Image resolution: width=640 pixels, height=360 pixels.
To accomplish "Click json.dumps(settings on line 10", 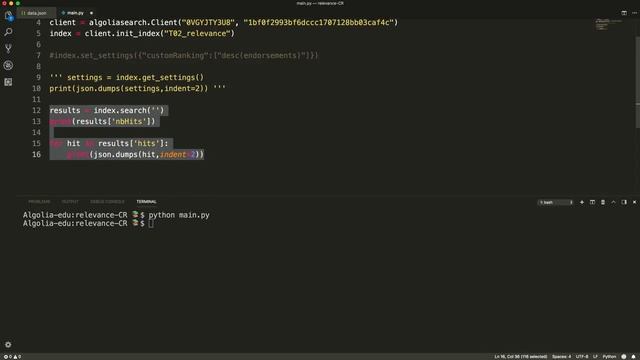I will (118, 88).
